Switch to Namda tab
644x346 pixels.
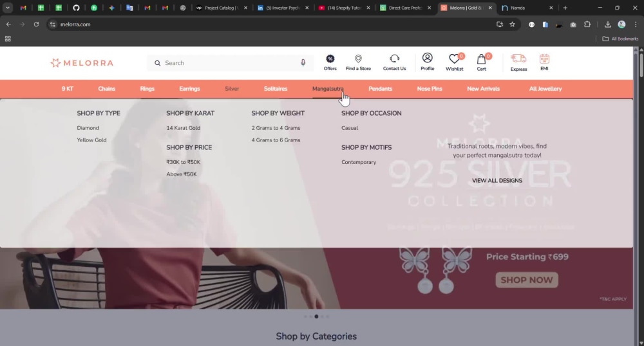click(x=527, y=8)
